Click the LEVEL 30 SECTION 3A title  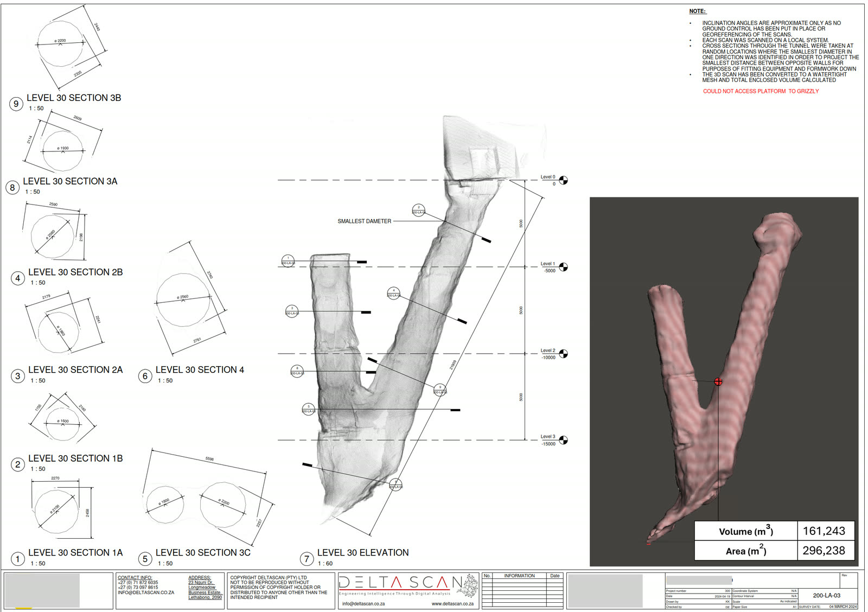coord(70,182)
